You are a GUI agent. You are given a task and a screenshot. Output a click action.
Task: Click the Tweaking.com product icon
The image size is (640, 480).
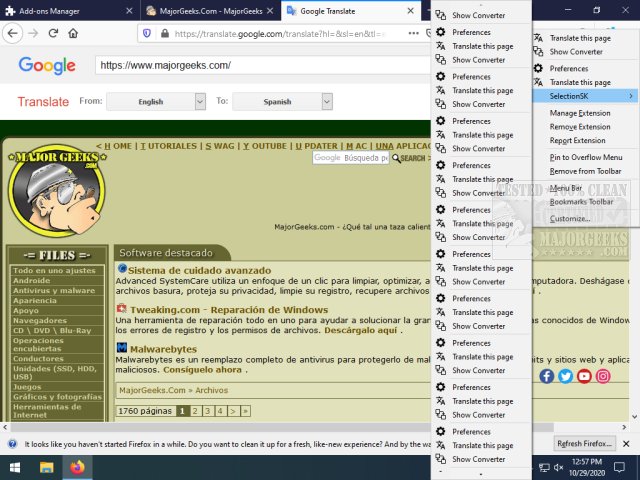121,309
